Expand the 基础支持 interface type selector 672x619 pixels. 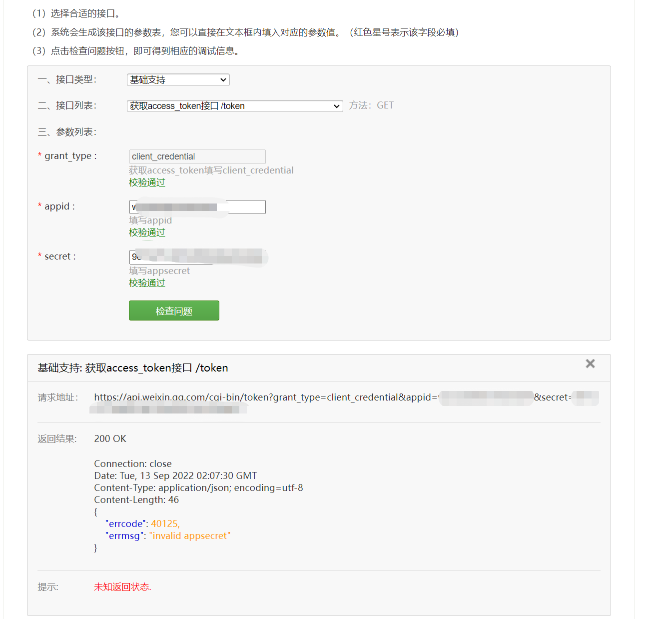coord(178,79)
